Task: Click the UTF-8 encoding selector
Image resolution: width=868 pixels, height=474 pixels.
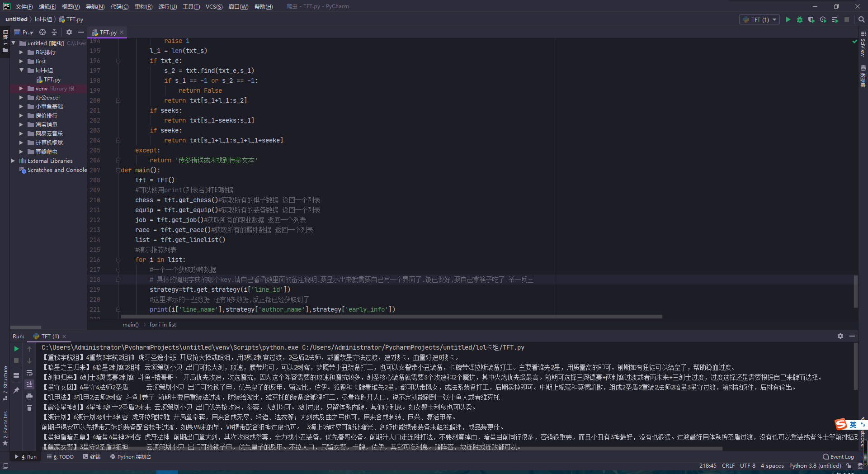Action: tap(748, 466)
